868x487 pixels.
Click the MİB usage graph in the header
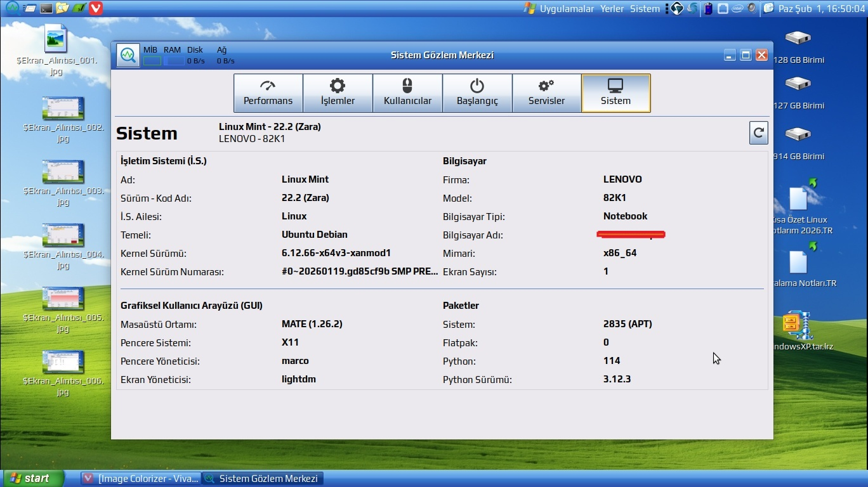(152, 61)
